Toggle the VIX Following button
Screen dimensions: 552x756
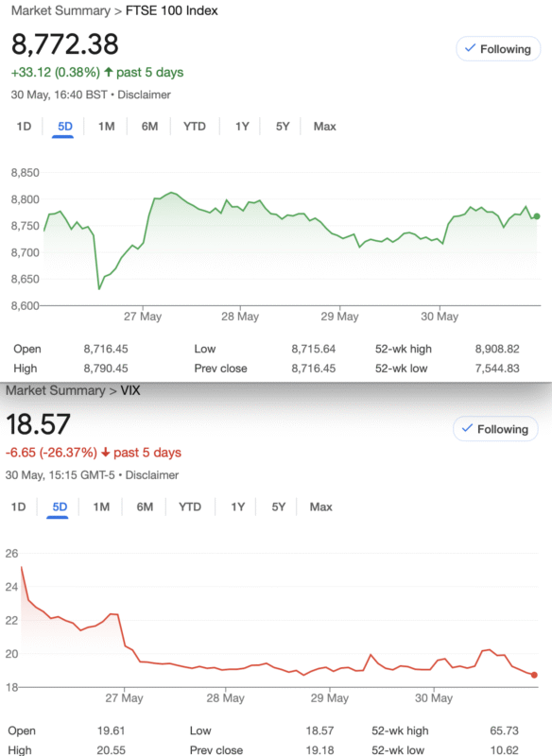click(x=495, y=429)
